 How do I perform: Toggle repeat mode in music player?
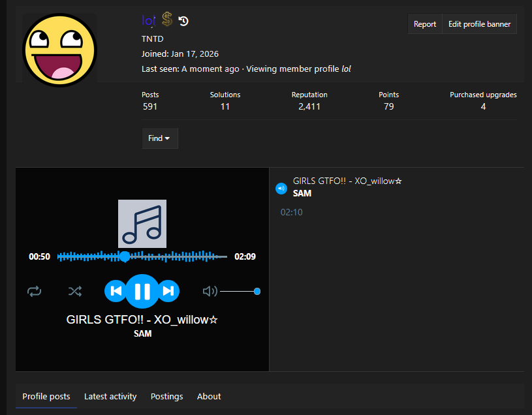pos(34,291)
